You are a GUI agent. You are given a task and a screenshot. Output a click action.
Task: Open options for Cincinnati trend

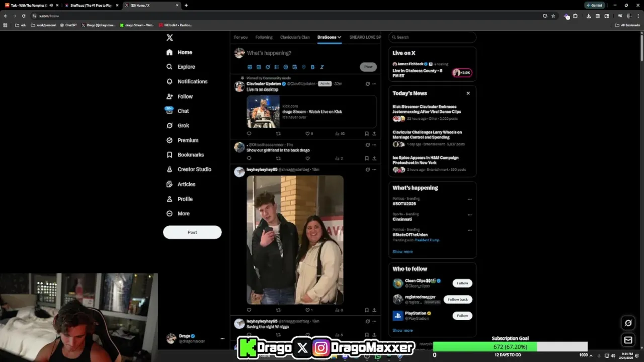coord(470,215)
